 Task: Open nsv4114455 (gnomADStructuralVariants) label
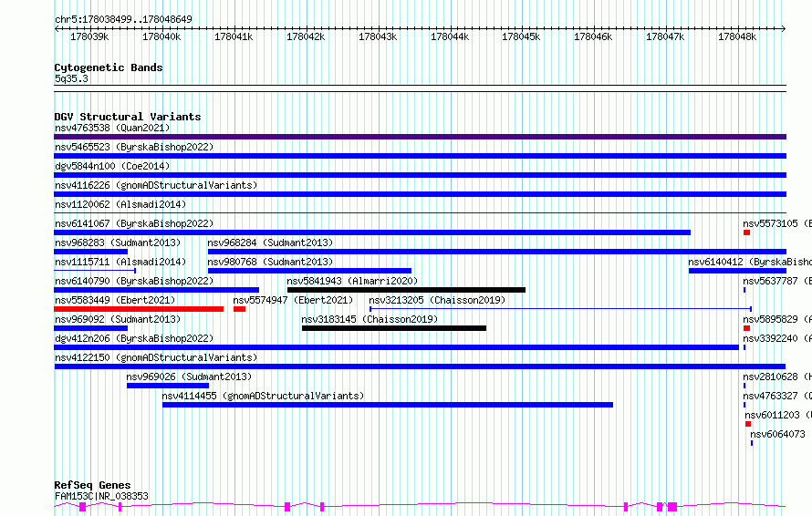263,396
